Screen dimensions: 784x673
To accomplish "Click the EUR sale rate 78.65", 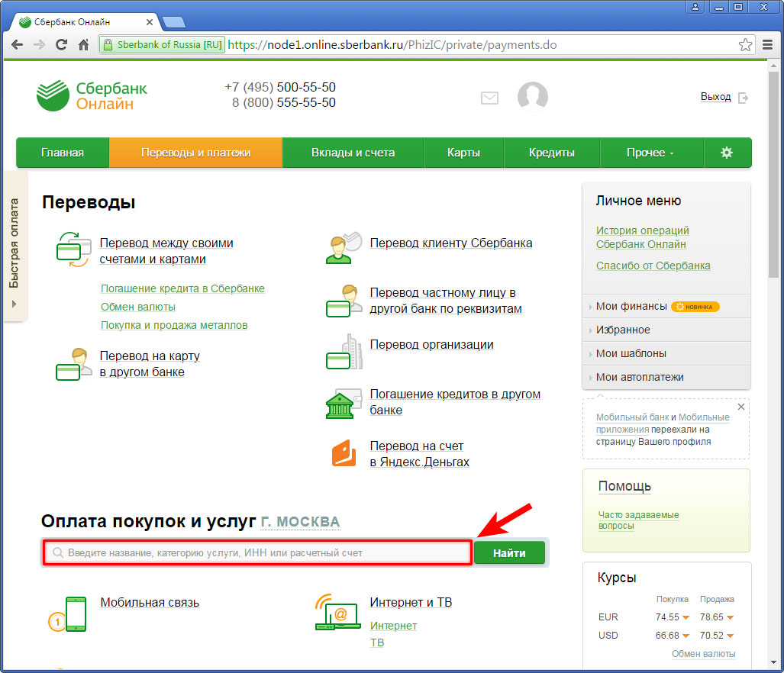I will (x=711, y=617).
